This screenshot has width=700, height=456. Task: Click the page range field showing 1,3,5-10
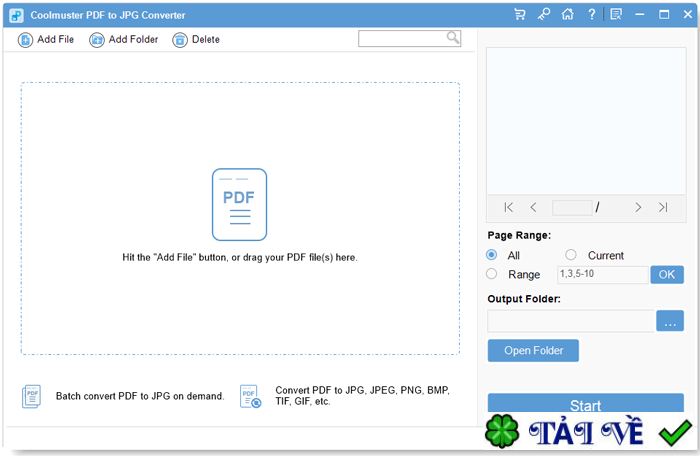pos(603,275)
